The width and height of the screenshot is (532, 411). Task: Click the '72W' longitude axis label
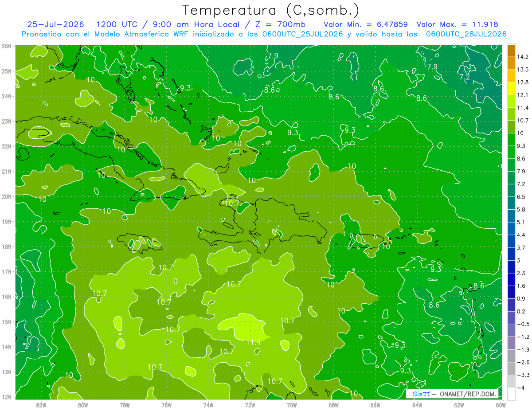[x=250, y=405]
